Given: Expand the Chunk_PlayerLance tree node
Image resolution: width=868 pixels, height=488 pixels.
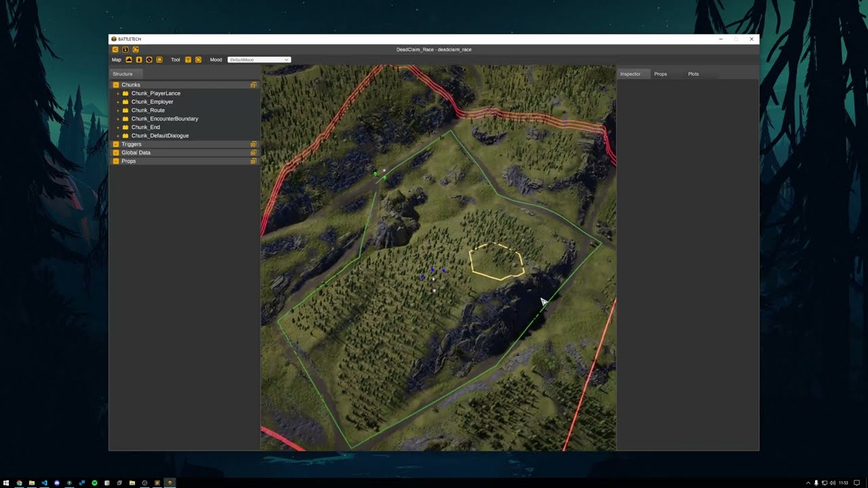Looking at the screenshot, I should point(118,94).
